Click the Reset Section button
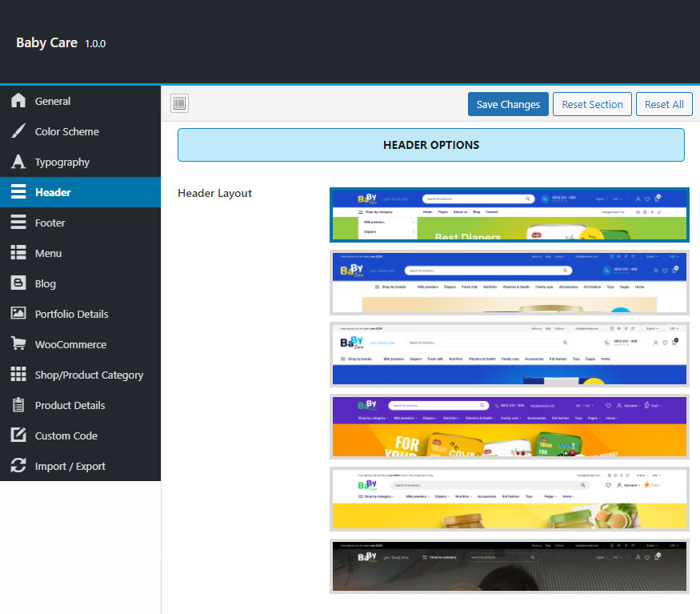Image resolution: width=700 pixels, height=614 pixels. [x=592, y=104]
